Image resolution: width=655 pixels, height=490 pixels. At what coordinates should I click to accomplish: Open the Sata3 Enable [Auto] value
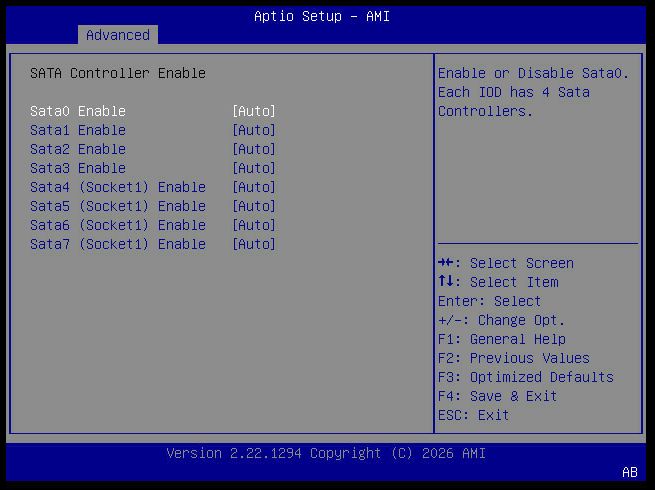254,168
